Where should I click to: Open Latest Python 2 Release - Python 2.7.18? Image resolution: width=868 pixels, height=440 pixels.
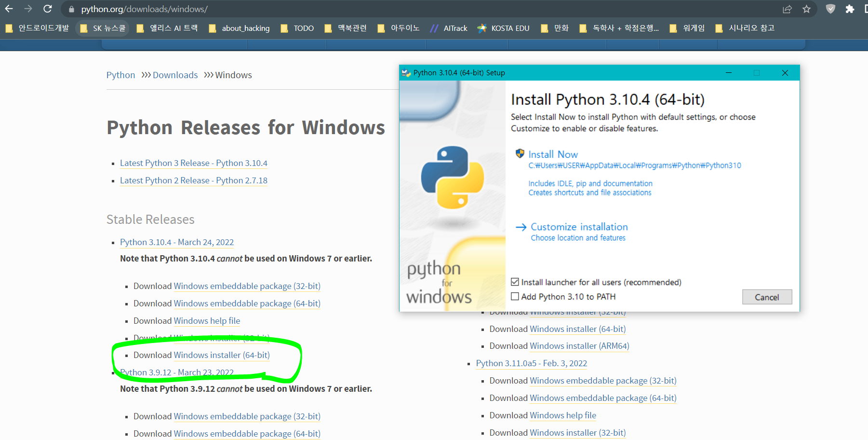tap(193, 180)
